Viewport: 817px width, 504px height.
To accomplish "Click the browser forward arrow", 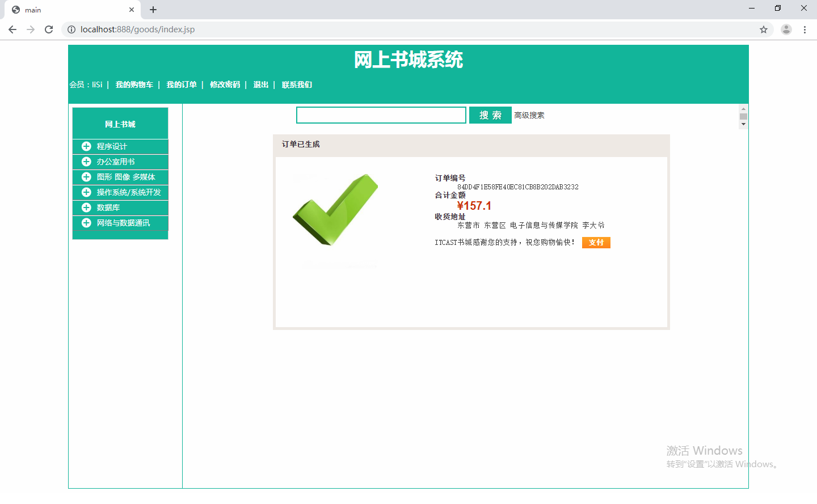I will [31, 29].
